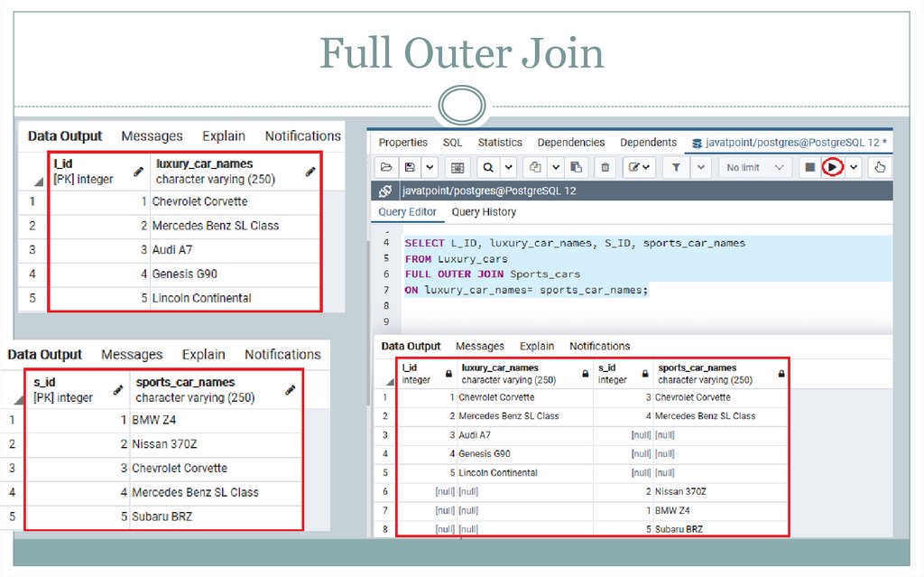Click Explain tab in the sports cars panel

click(x=203, y=355)
